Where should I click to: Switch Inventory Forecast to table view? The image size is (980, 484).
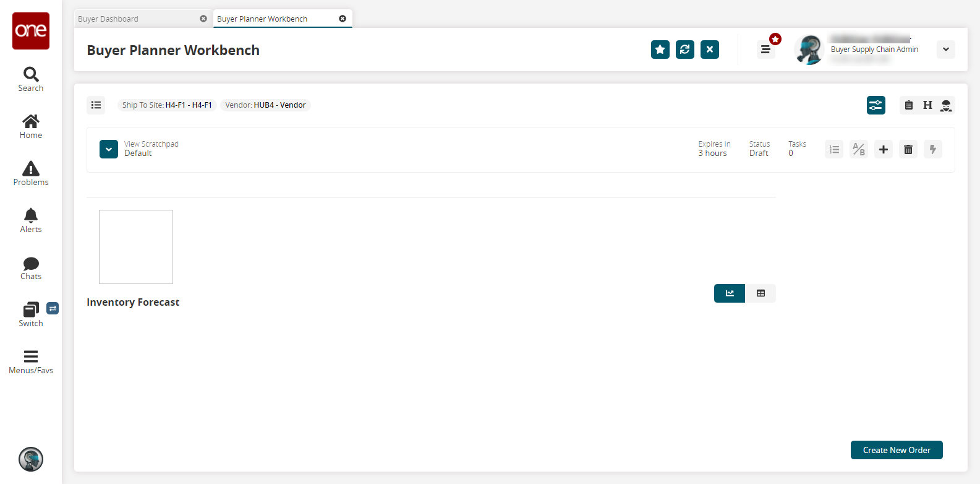pyautogui.click(x=761, y=293)
